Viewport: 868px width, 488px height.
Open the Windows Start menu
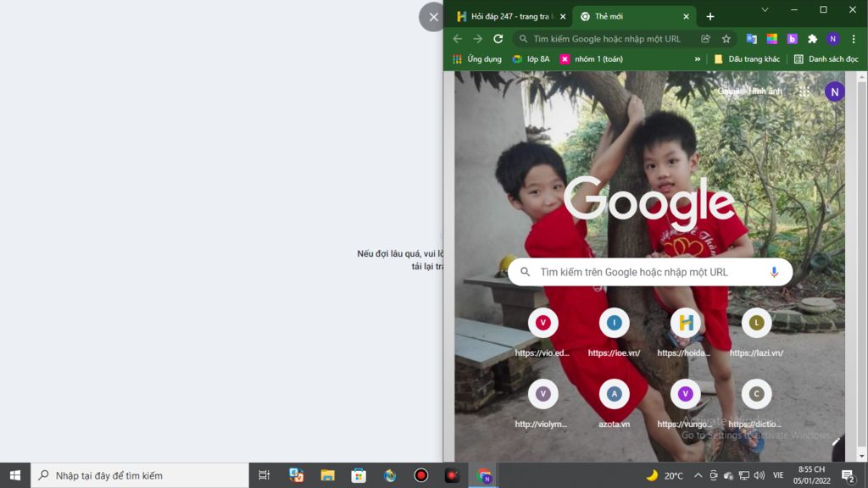[15, 475]
